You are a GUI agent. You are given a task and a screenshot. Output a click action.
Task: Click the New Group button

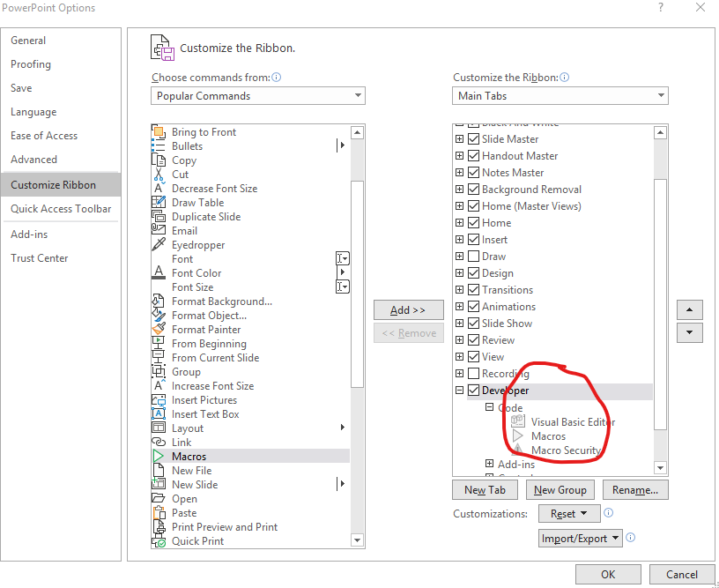click(x=560, y=490)
